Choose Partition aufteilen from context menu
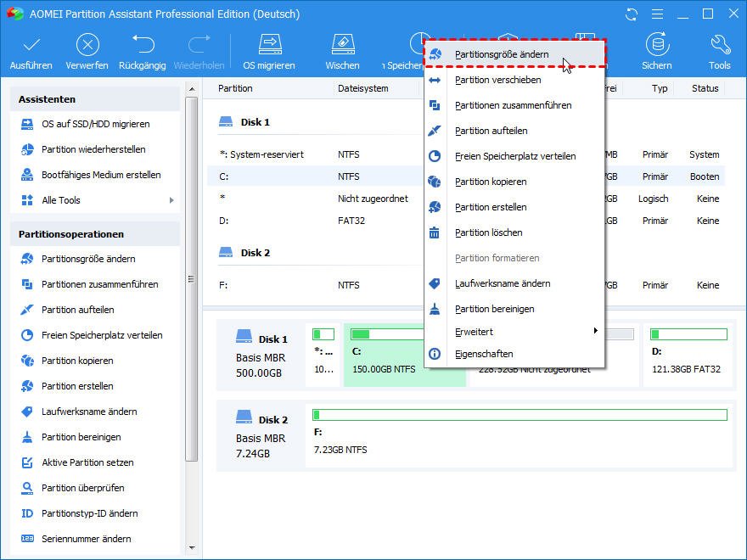Viewport: 747px width, 560px height. point(514,131)
